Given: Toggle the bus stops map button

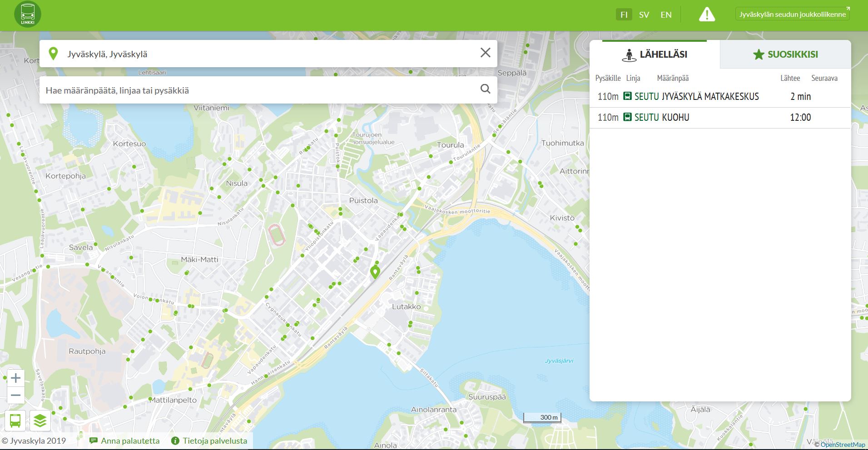Looking at the screenshot, I should click(x=15, y=420).
